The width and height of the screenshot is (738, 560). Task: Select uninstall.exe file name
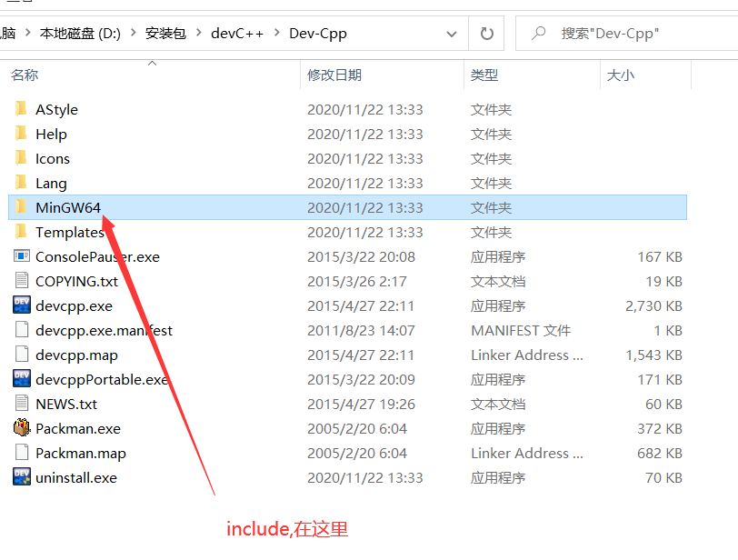[76, 477]
